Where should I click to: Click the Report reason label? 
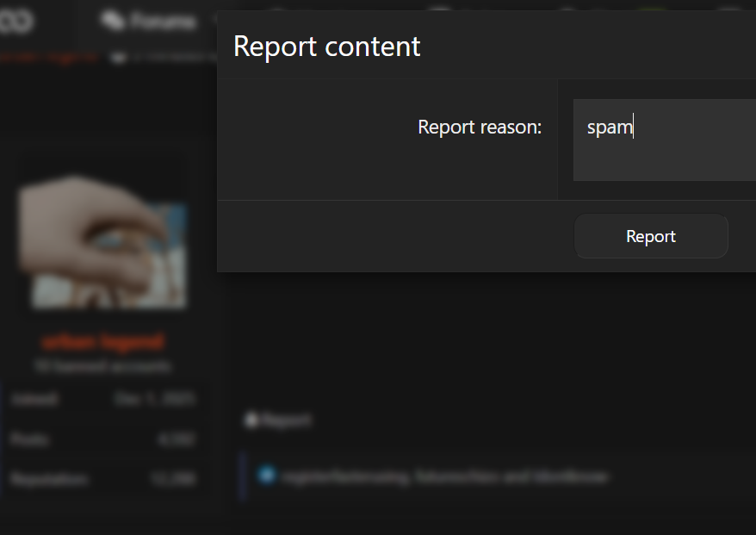tap(480, 127)
